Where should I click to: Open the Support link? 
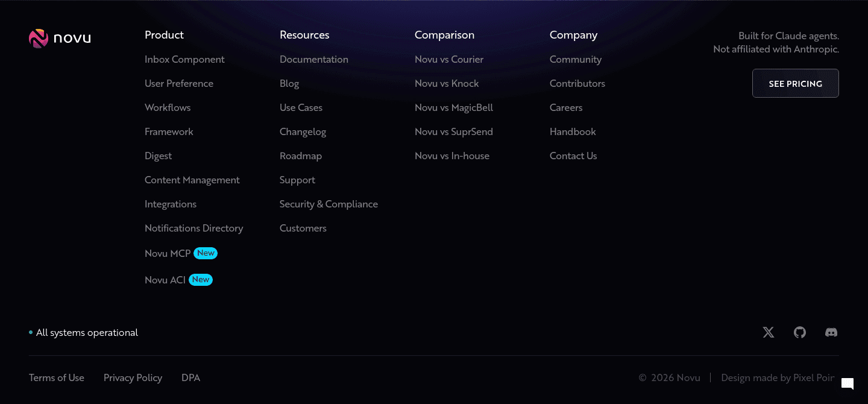pyautogui.click(x=297, y=180)
